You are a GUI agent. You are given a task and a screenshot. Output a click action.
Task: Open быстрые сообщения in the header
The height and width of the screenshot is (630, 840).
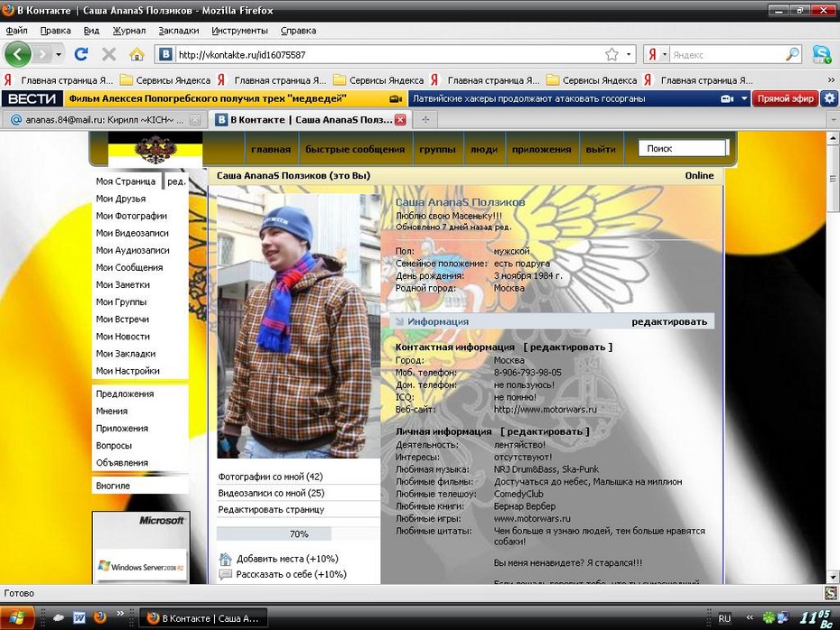(355, 149)
